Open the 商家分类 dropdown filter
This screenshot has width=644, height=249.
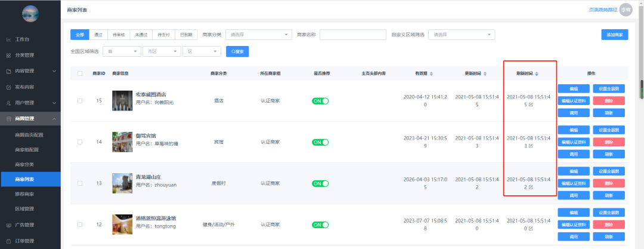tap(259, 35)
